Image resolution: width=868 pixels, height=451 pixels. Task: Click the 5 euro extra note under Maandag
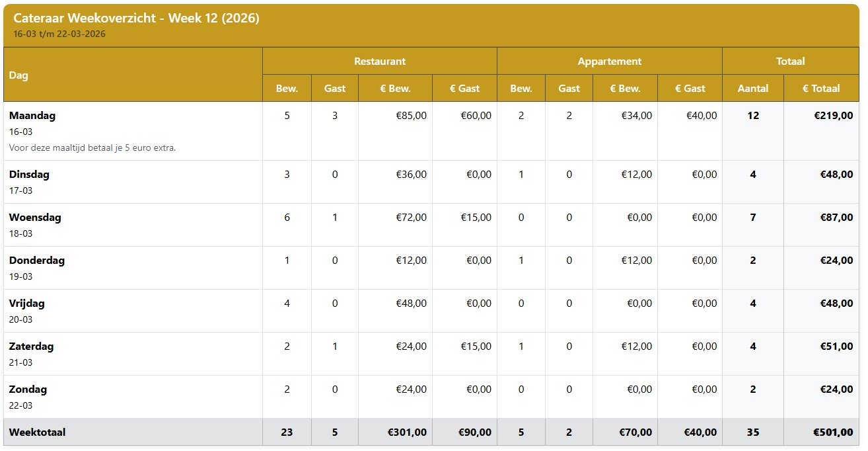click(x=92, y=148)
